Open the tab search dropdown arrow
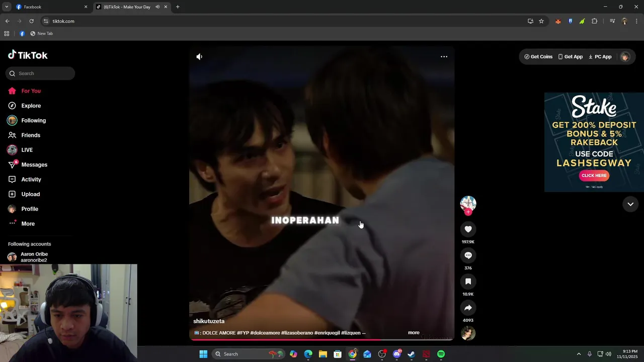644x362 pixels. 7,7
